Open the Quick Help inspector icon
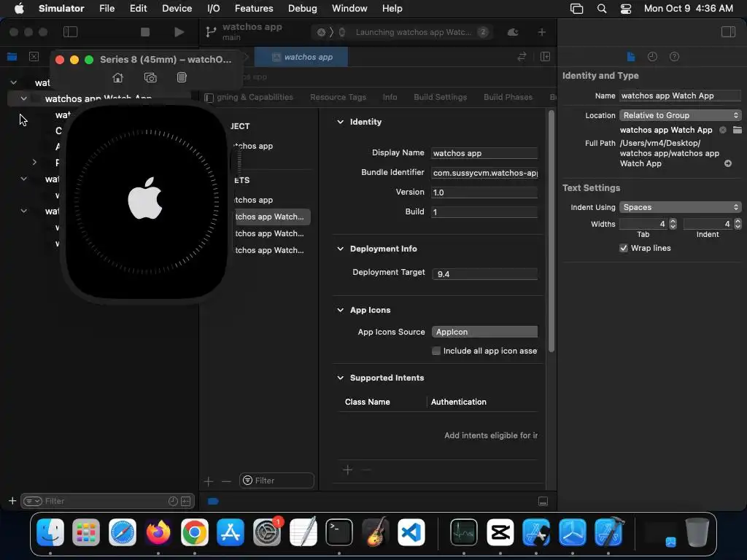This screenshot has width=747, height=560. [674, 57]
